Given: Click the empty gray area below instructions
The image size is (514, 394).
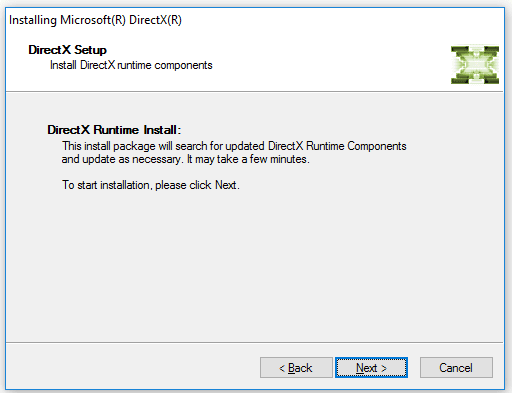Looking at the screenshot, I should pos(254,267).
